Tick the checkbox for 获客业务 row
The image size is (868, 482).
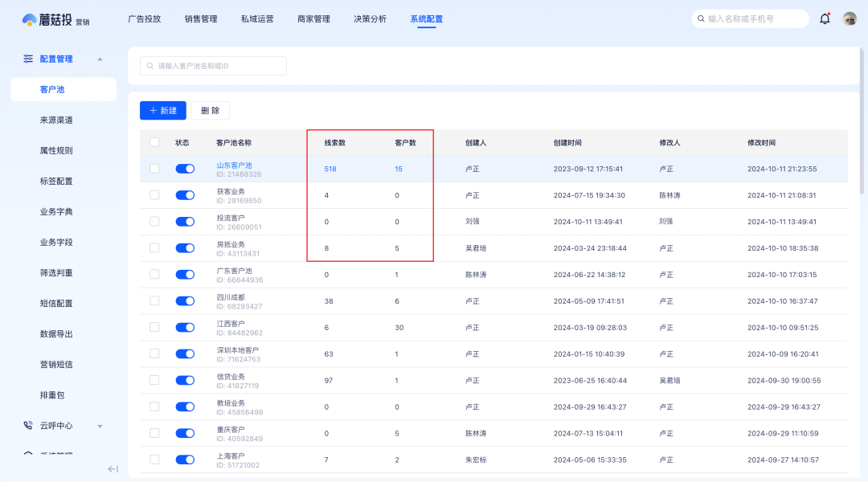coord(154,195)
